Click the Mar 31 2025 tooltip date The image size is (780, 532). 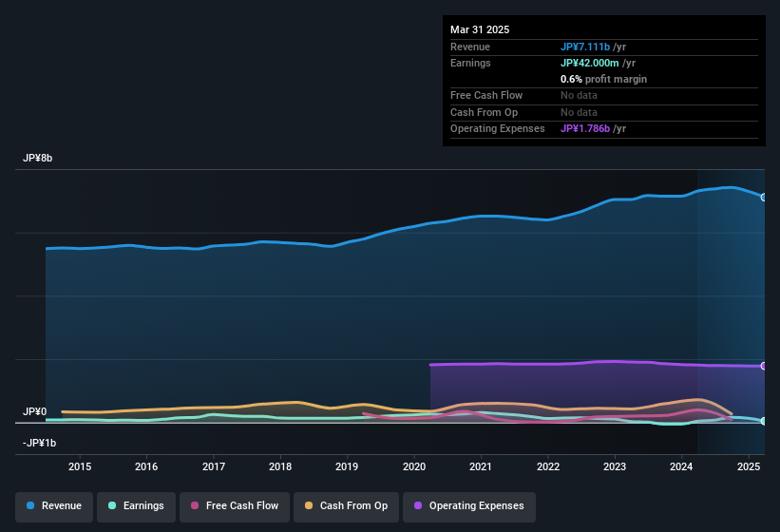(480, 29)
